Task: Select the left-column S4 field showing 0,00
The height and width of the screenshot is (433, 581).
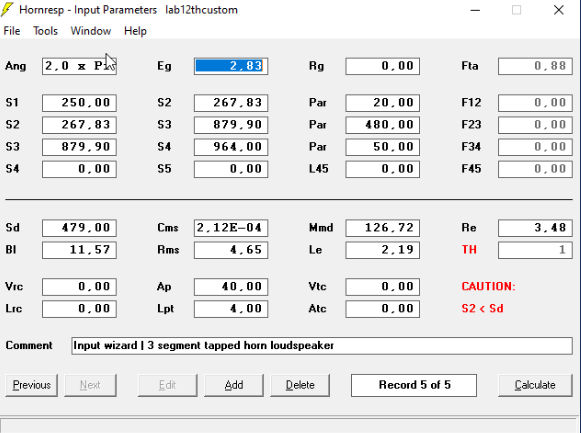Action: tap(79, 169)
